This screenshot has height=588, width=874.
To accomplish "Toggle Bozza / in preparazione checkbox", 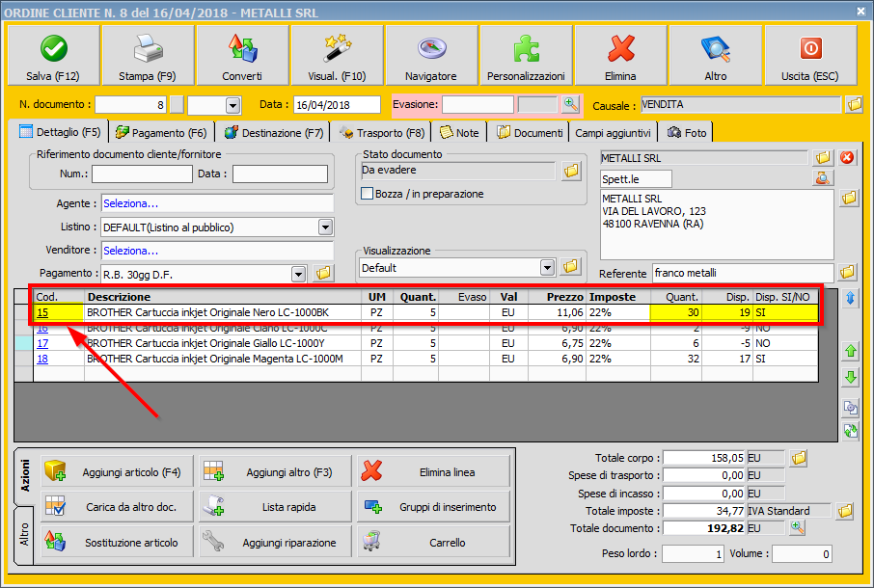I will point(367,194).
